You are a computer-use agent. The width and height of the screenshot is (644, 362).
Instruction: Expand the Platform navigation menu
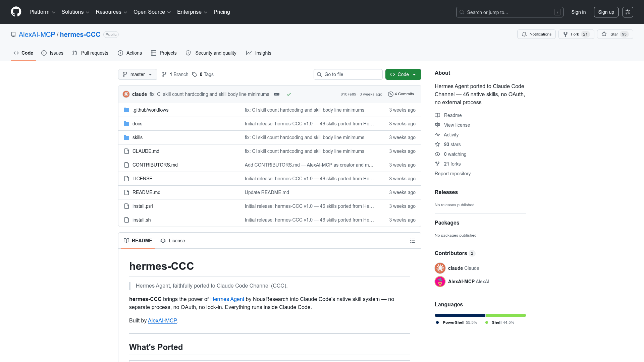point(42,12)
